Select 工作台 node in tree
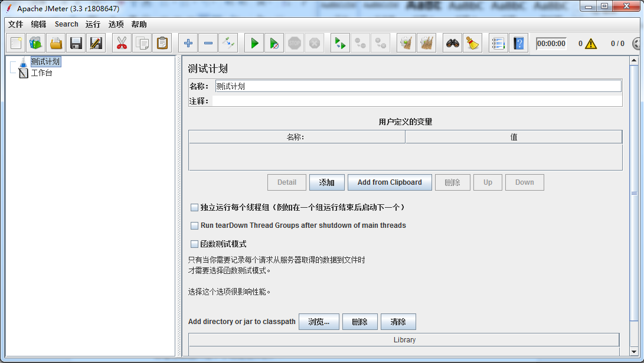 click(x=41, y=73)
